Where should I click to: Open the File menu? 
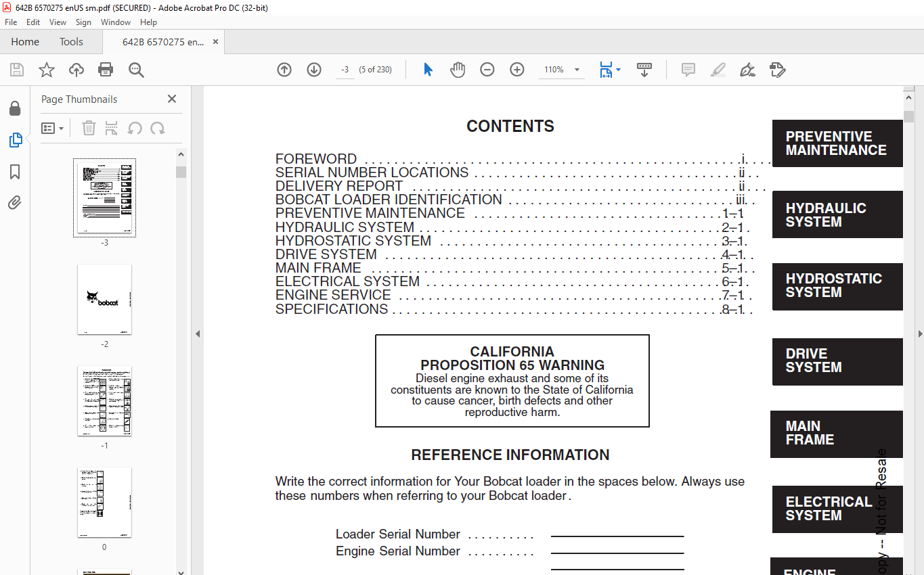pos(11,22)
